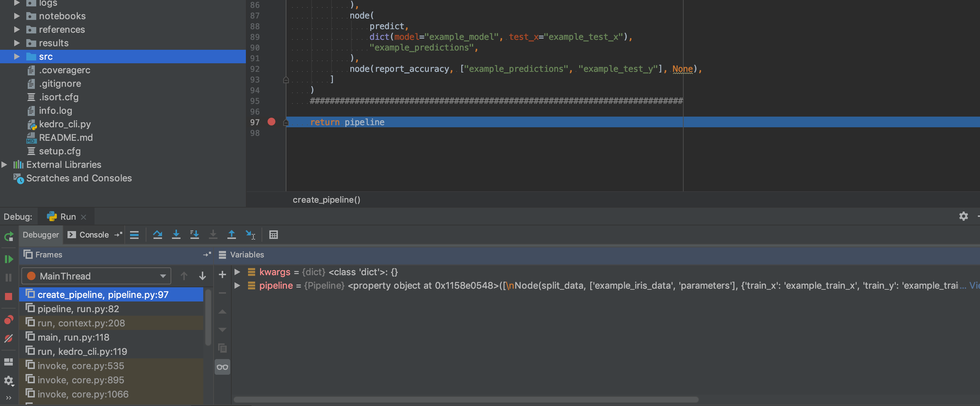Viewport: 980px width, 406px height.
Task: Click the Step Out icon
Action: point(231,234)
